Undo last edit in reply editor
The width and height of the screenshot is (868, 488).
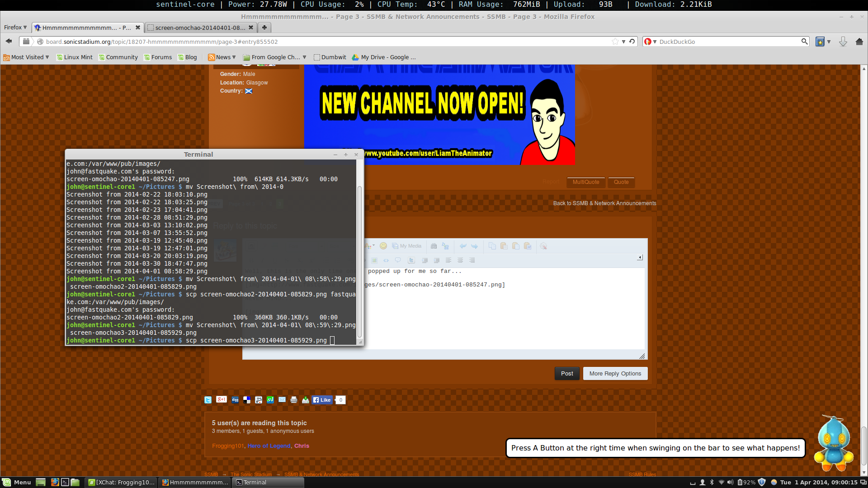463,246
